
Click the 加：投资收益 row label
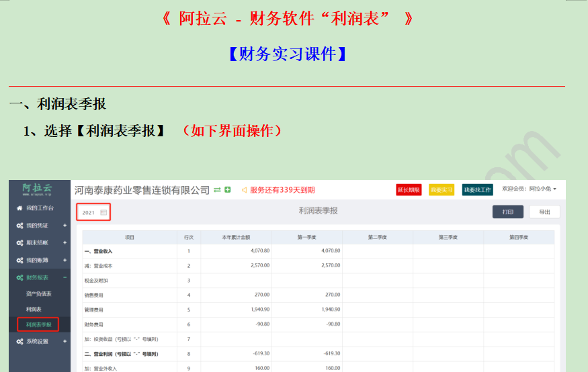[121, 339]
